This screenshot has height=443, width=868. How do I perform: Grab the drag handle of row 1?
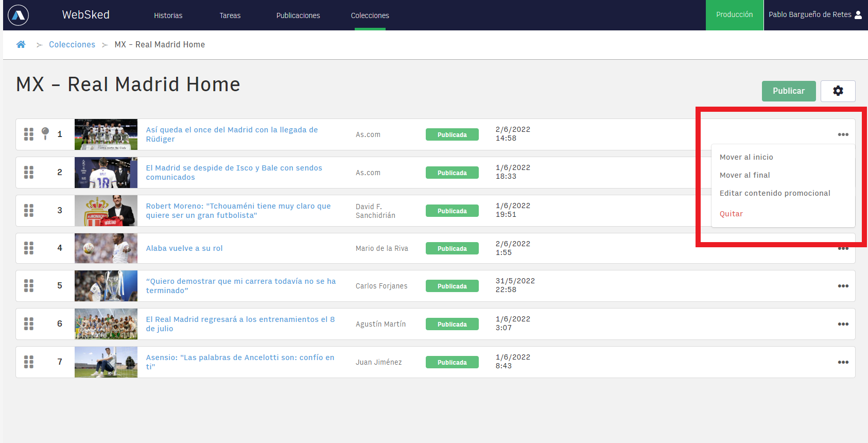click(29, 134)
